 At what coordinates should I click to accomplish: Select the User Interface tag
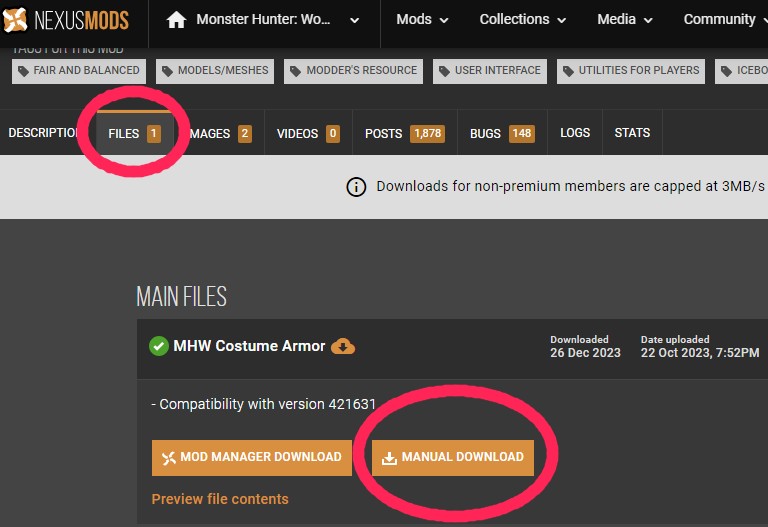coord(490,71)
